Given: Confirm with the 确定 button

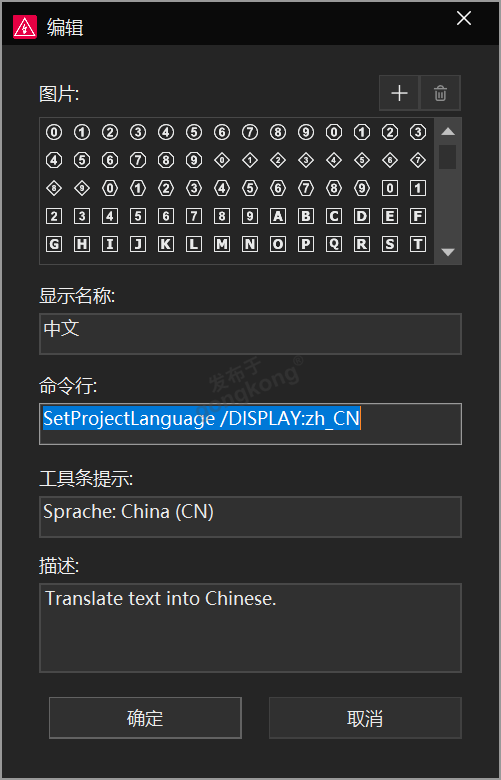Looking at the screenshot, I should click(x=145, y=718).
